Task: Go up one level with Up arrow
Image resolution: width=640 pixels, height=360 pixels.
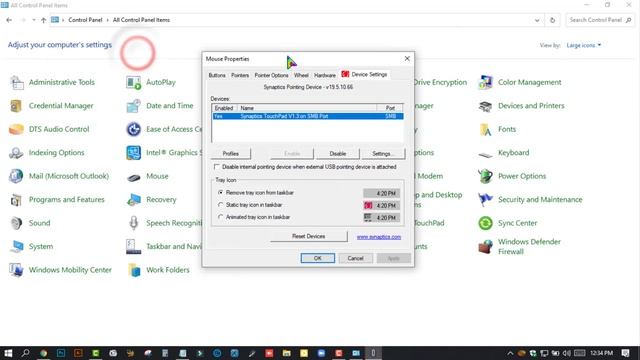Action: (43, 20)
